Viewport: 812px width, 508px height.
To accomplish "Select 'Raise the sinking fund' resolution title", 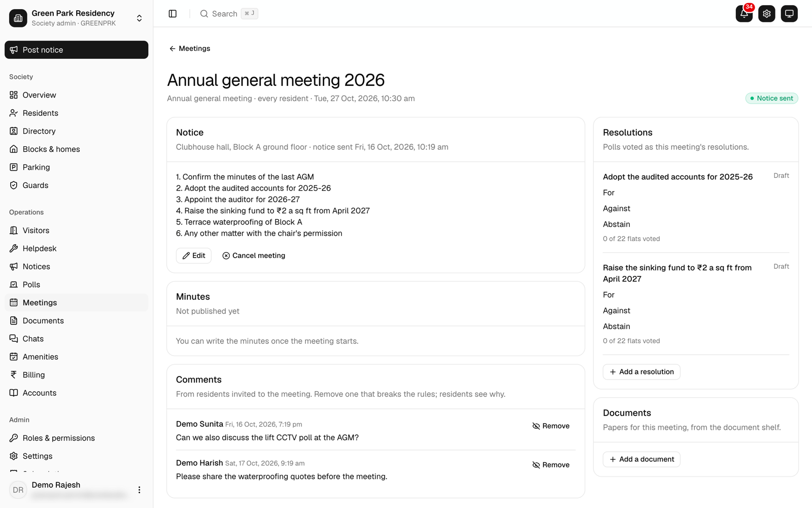I will 678,273.
